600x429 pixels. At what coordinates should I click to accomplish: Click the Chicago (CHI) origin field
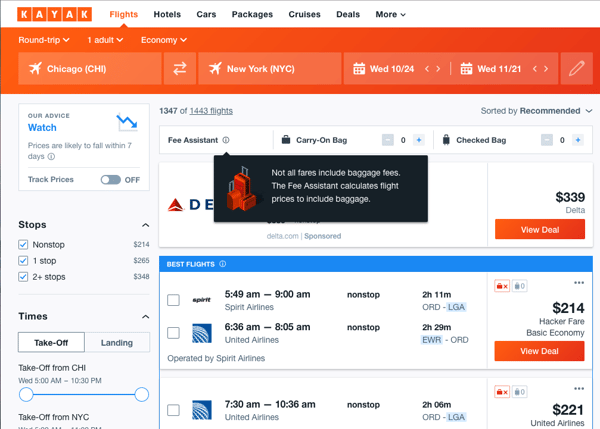(x=90, y=69)
